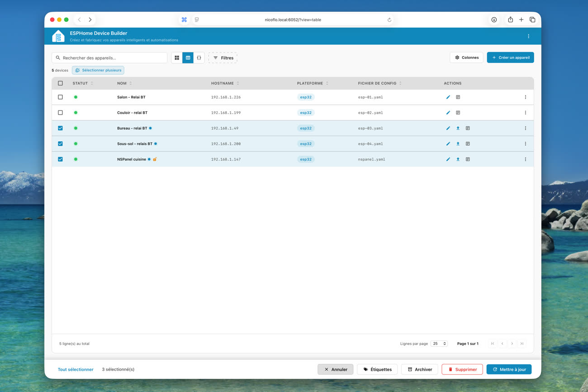Open more options for Bureau - relai BT
Image resolution: width=588 pixels, height=392 pixels.
click(x=525, y=128)
